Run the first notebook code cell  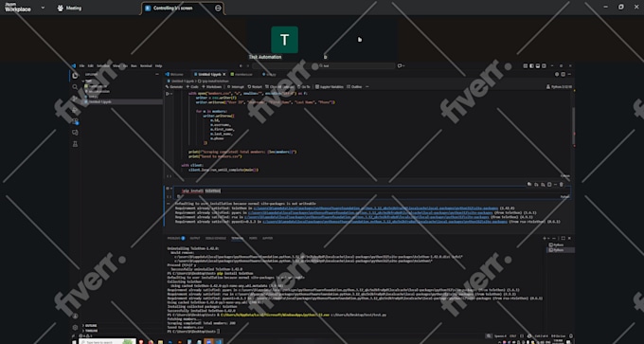coord(168,94)
